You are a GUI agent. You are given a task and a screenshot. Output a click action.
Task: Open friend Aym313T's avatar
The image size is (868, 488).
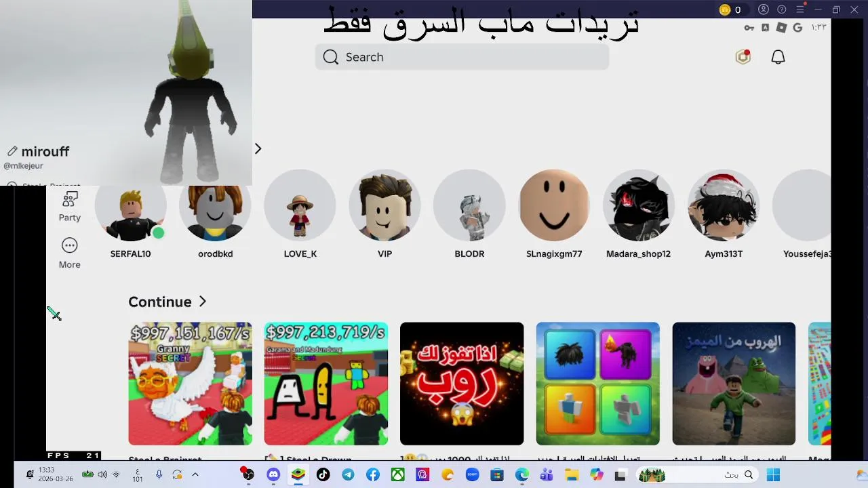pos(724,205)
